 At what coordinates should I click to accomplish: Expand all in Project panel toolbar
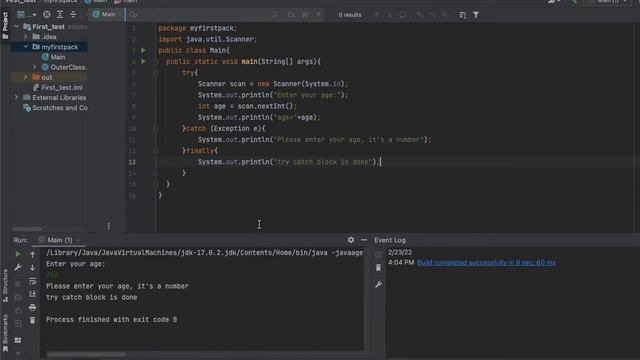coord(60,15)
